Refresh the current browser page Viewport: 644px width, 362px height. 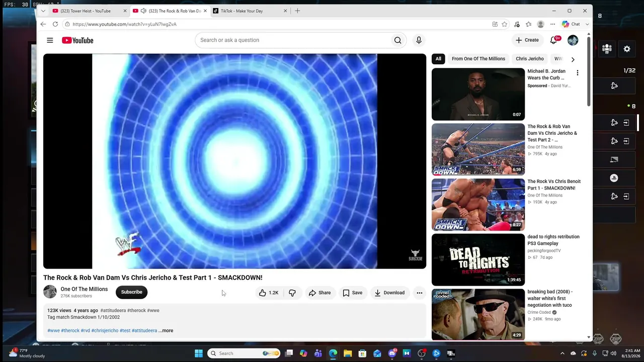click(55, 24)
